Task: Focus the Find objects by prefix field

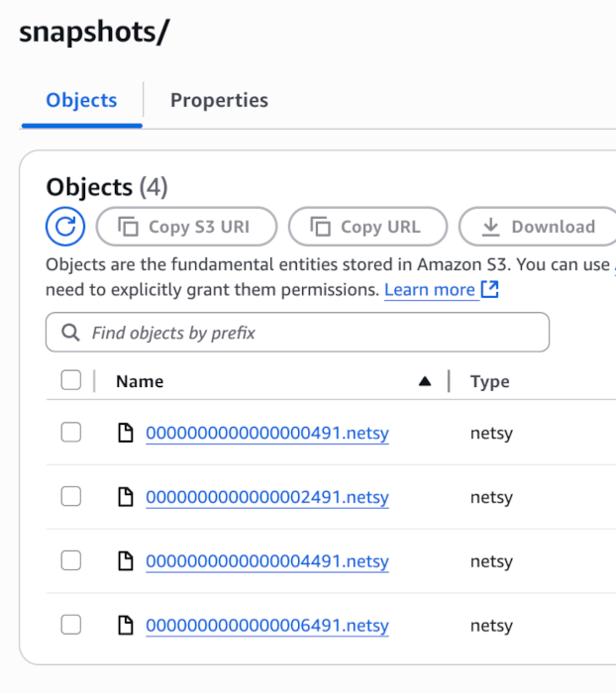Action: [x=298, y=333]
